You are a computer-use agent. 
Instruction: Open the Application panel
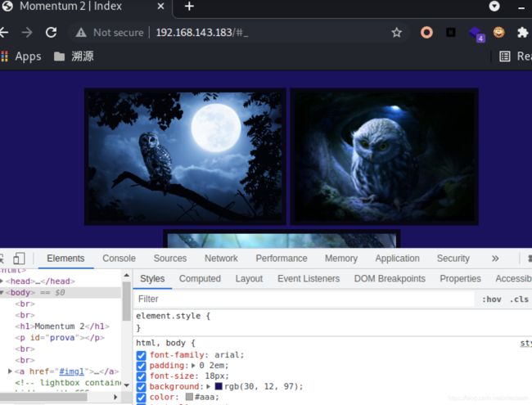click(397, 259)
